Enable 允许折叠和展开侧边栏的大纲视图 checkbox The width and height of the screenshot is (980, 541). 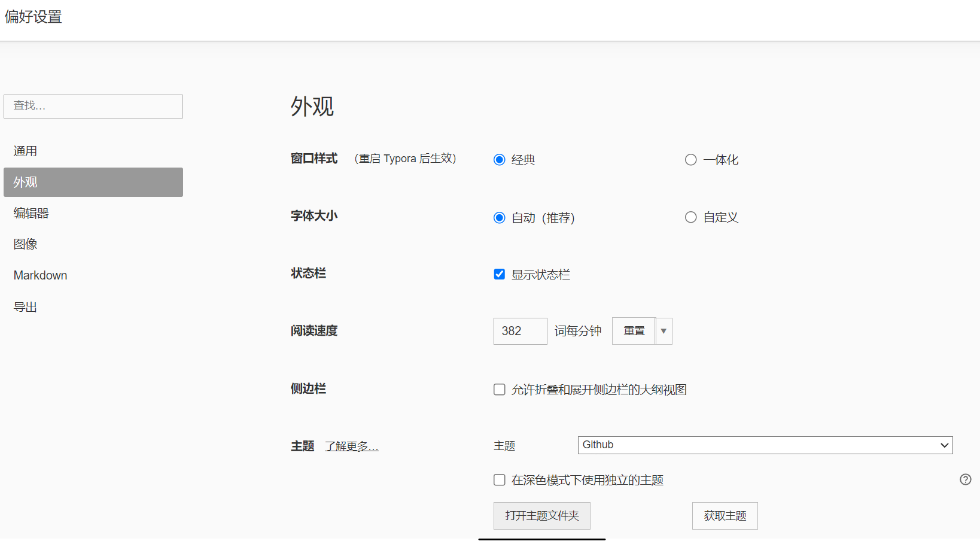[500, 390]
